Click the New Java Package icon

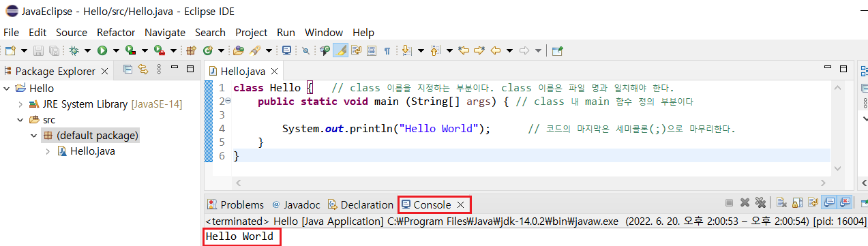pos(191,50)
